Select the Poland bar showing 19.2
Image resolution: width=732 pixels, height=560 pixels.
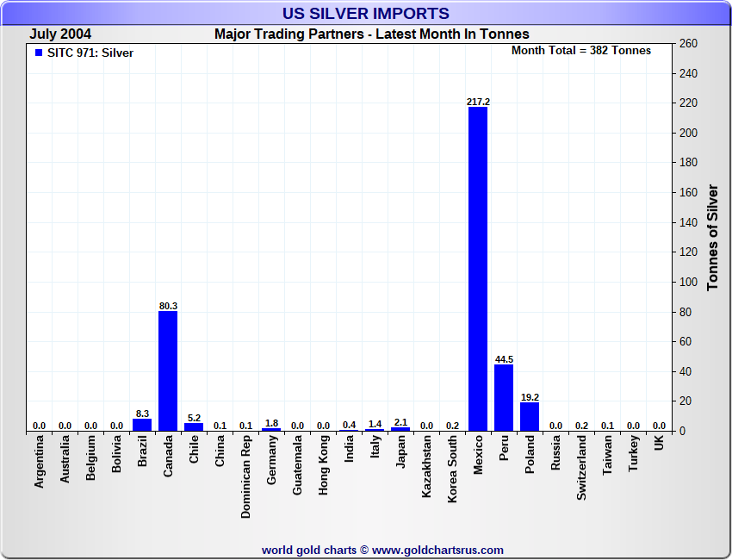click(530, 416)
